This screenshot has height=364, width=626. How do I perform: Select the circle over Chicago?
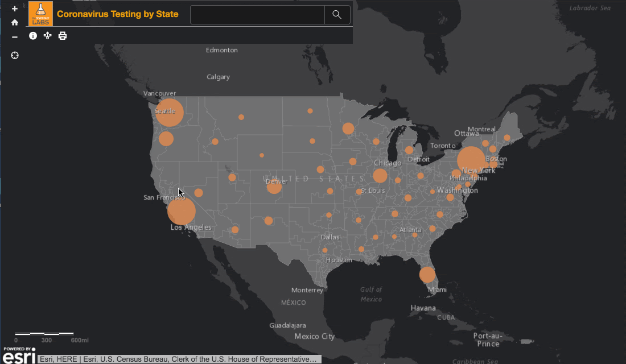tap(380, 176)
